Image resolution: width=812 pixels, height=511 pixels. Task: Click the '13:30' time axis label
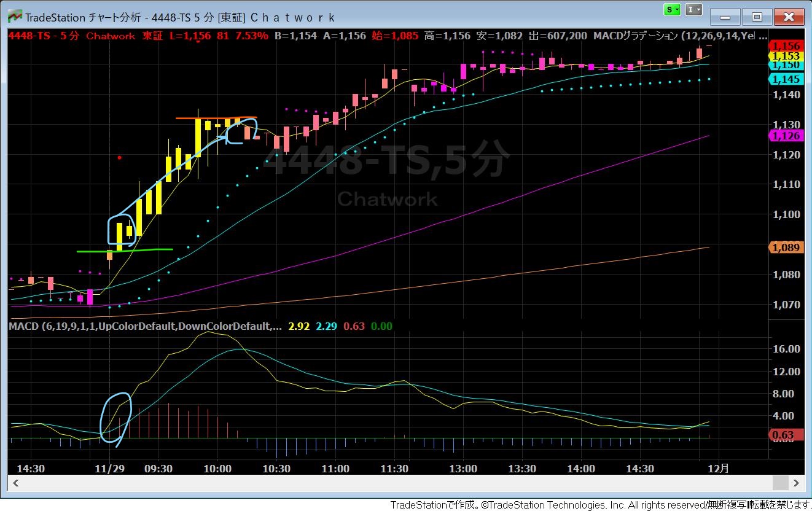(x=522, y=469)
